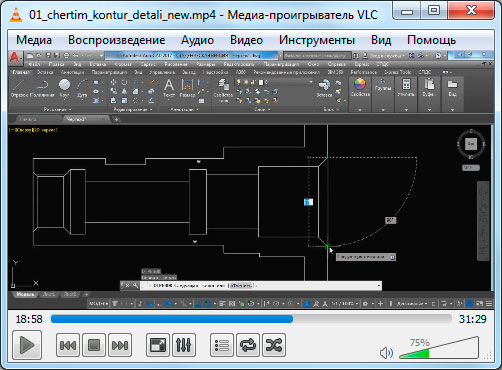Open extended settings equalizer sliders icon
502x370 pixels.
(184, 345)
